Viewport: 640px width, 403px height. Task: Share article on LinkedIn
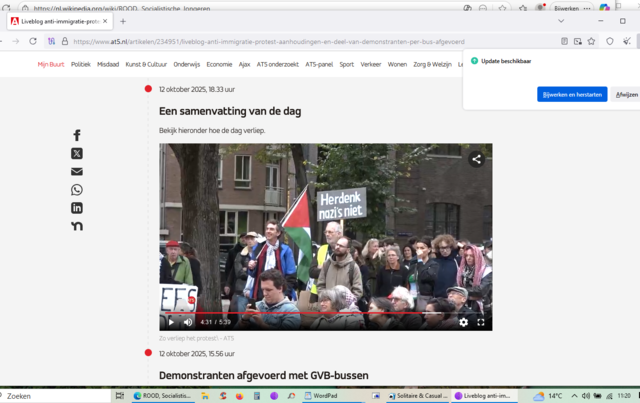click(x=77, y=208)
